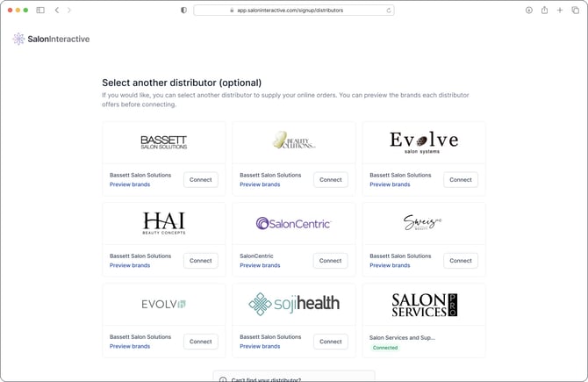588x382 pixels.
Task: Go forward with the browser forward arrow
Action: tap(69, 11)
